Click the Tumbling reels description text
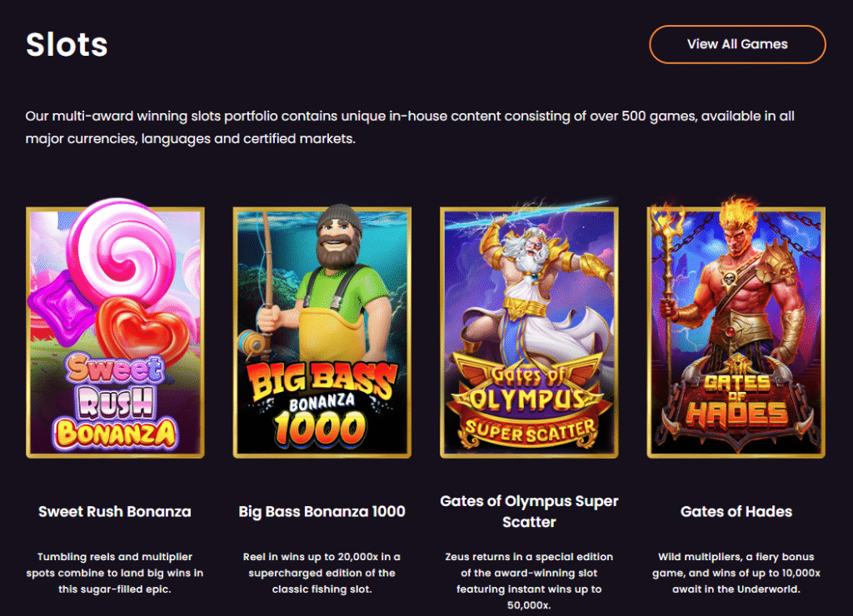The height and width of the screenshot is (616, 853). [115, 573]
